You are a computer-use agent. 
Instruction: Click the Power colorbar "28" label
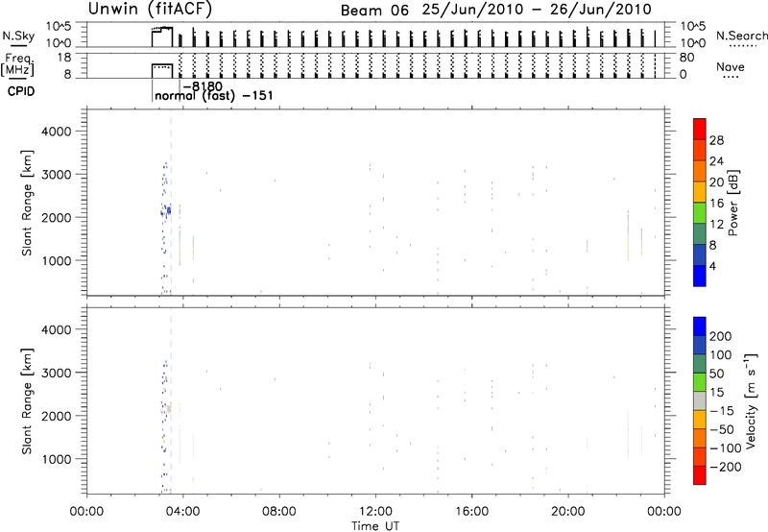click(x=716, y=140)
